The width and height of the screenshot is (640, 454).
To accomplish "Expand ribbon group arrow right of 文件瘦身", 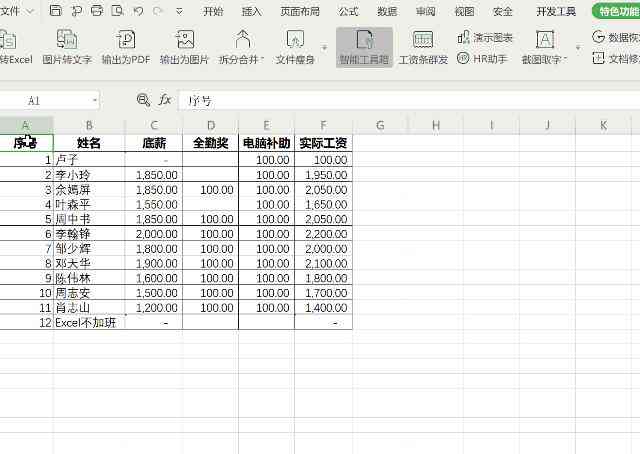I will point(324,48).
